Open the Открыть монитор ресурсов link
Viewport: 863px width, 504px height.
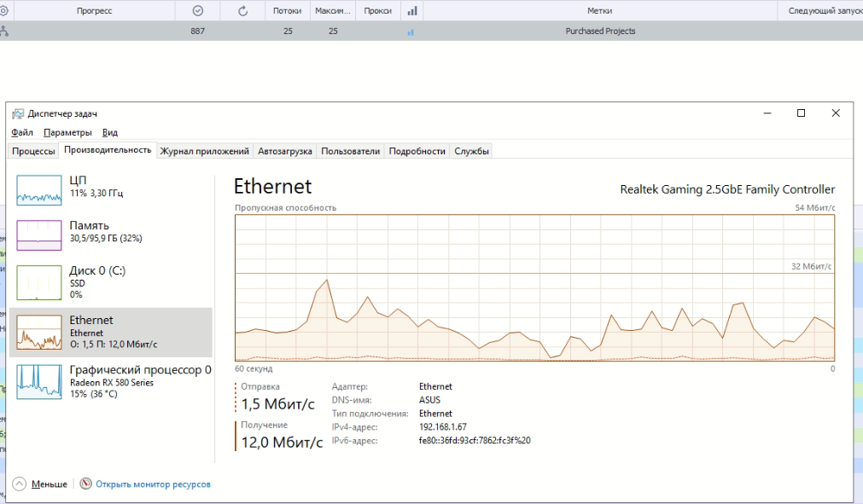(x=153, y=484)
